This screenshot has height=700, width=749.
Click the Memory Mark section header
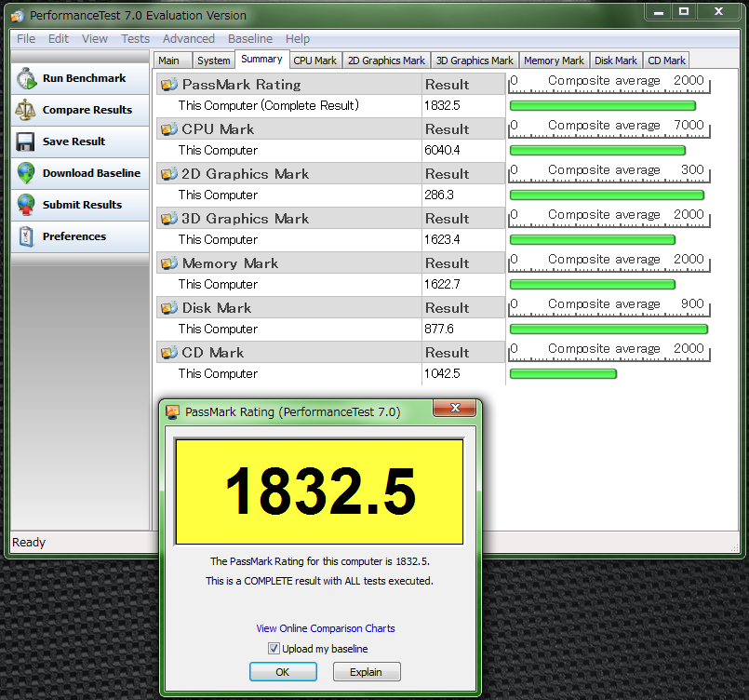coord(330,263)
